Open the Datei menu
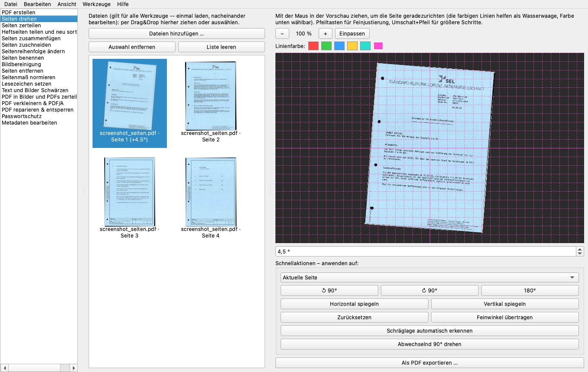This screenshot has height=372, width=588. click(11, 4)
